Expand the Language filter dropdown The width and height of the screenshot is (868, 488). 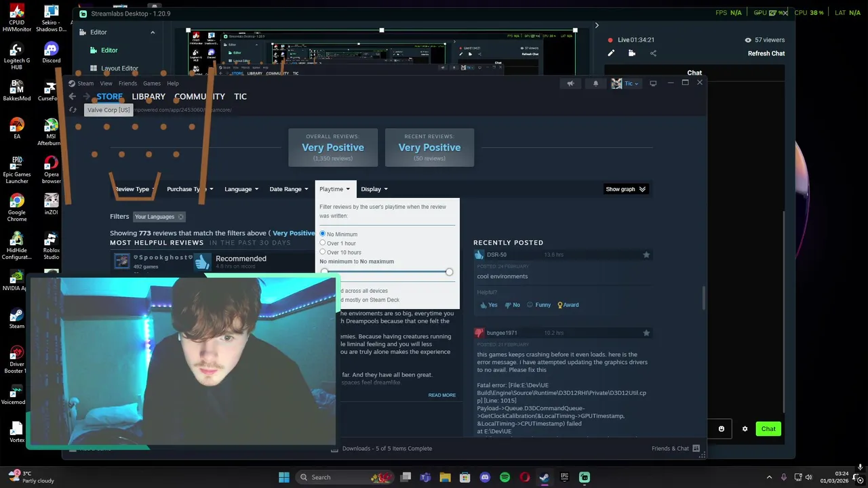pyautogui.click(x=241, y=189)
